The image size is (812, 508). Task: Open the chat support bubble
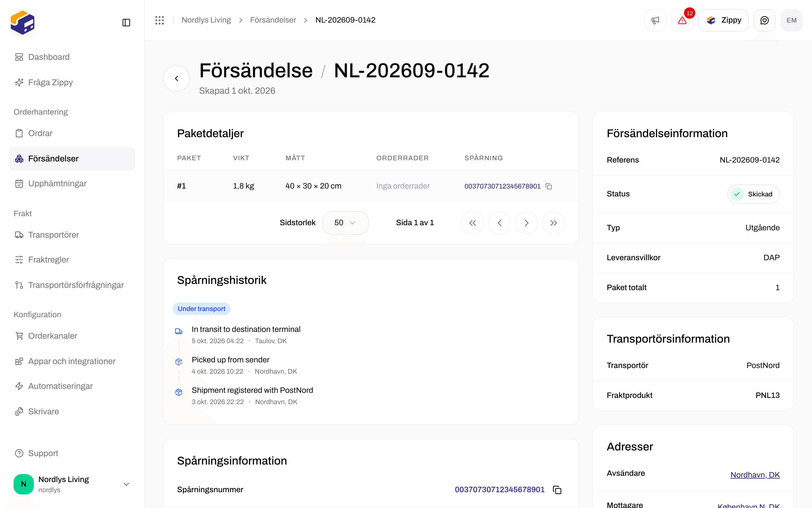[764, 20]
